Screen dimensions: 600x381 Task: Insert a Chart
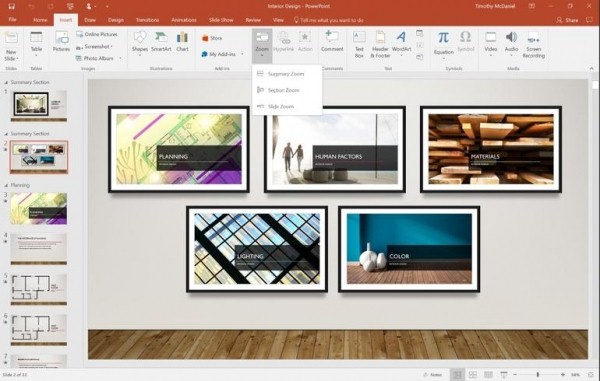coord(182,42)
